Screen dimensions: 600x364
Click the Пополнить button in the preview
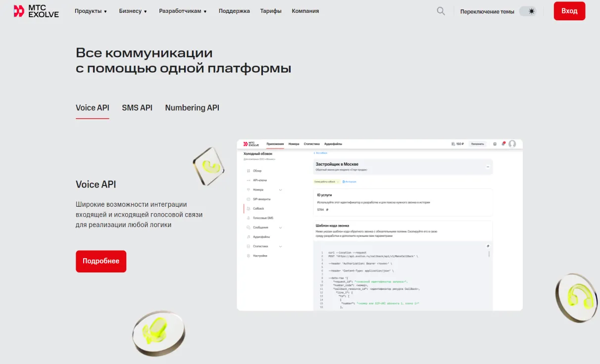point(478,144)
